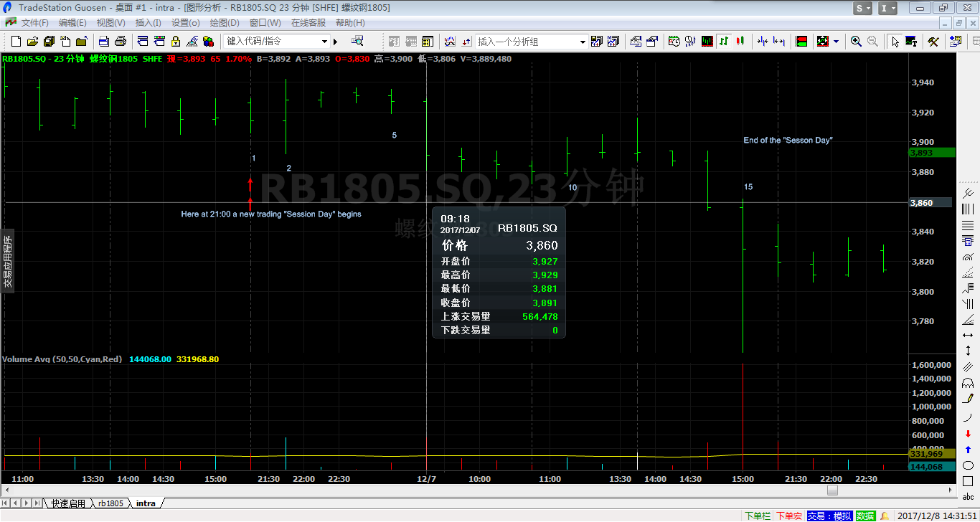
Task: Toggle the 交易：模拟 simulated trading indicator
Action: 829,516
